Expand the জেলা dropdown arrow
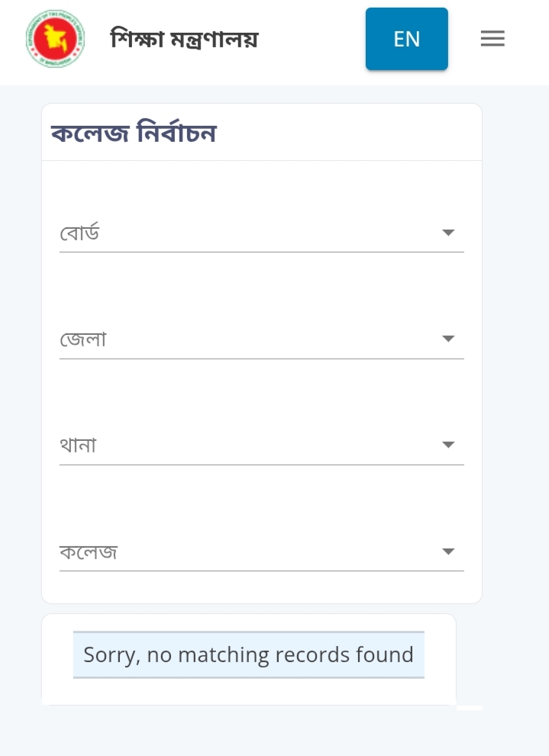 click(448, 339)
